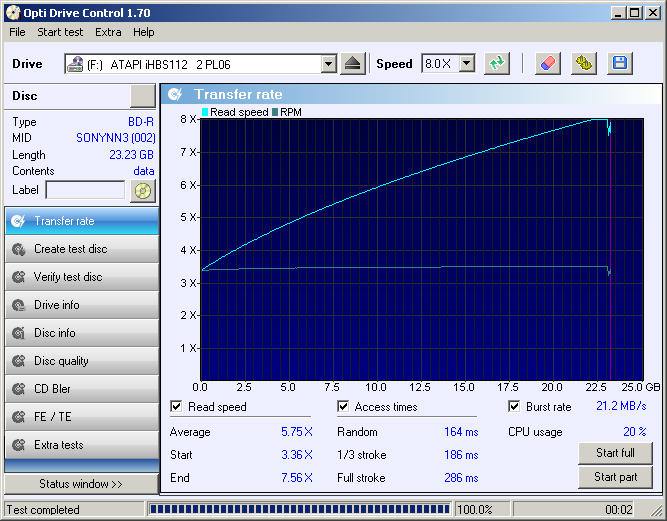The width and height of the screenshot is (667, 521).
Task: Open the Disc quality test panel
Action: pos(80,361)
